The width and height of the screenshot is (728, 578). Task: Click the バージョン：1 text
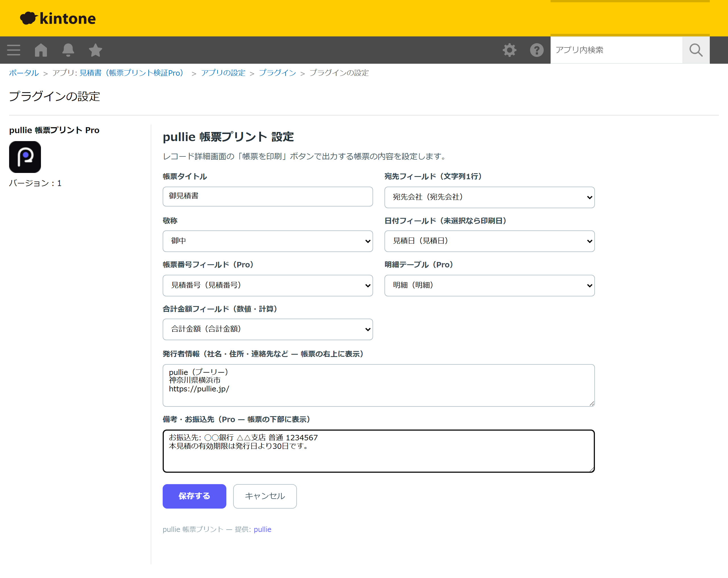tap(35, 183)
